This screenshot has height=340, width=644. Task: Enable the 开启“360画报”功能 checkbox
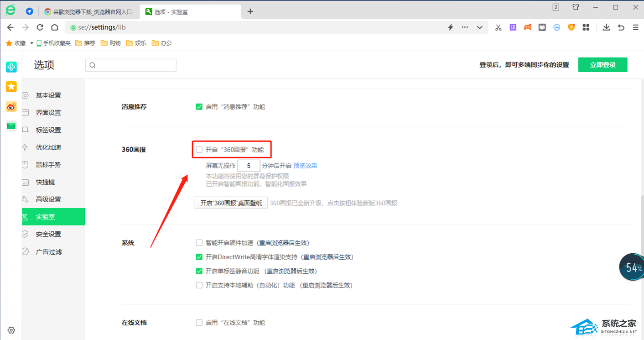click(199, 150)
